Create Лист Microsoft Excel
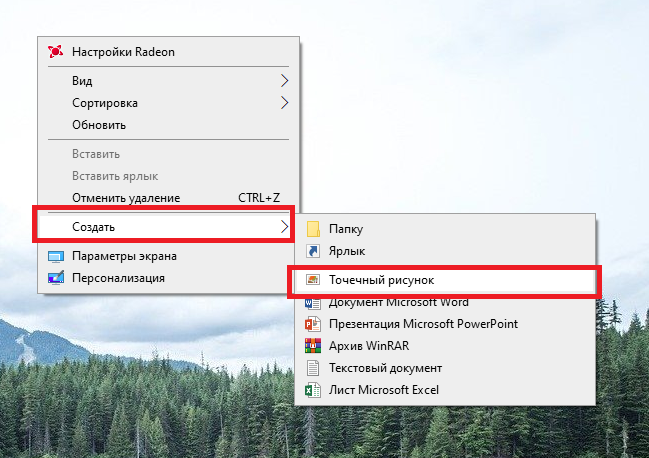Viewport: 649px width, 458px height. click(x=445, y=390)
